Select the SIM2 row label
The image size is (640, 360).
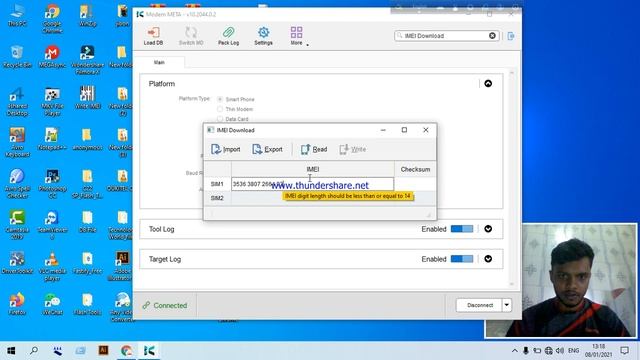click(x=217, y=198)
